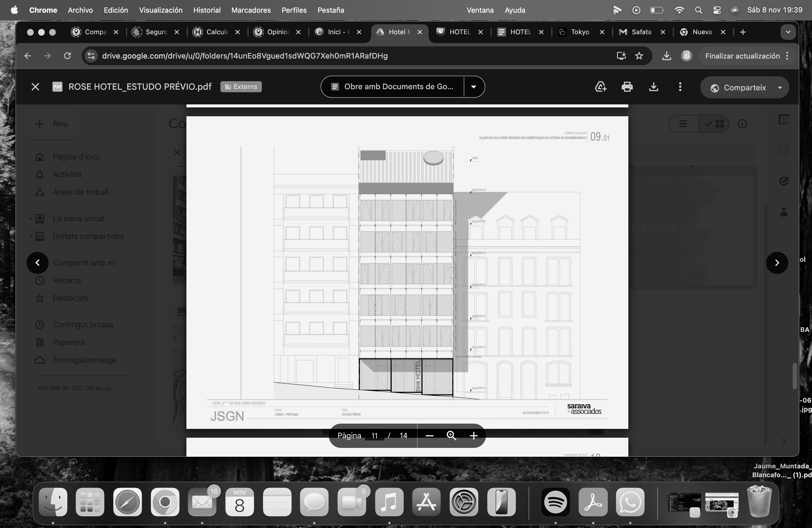The width and height of the screenshot is (812, 528).
Task: Close the PDF preview with the X
Action: tap(35, 87)
